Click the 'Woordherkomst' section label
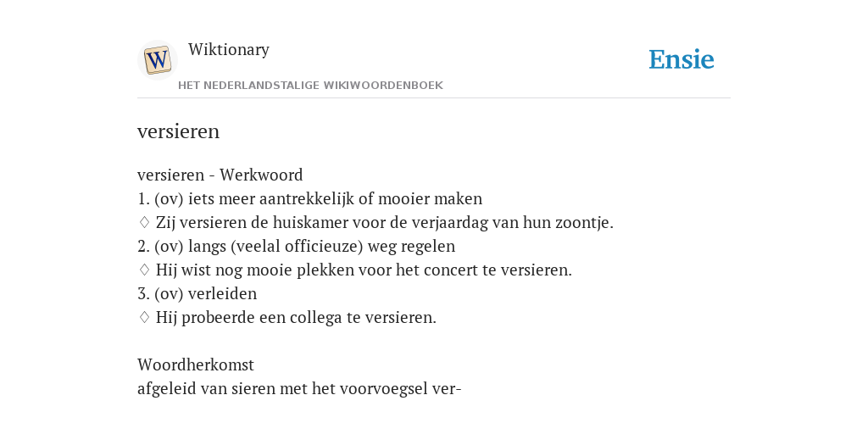Screen dimensions: 868x434 pyautogui.click(x=196, y=364)
